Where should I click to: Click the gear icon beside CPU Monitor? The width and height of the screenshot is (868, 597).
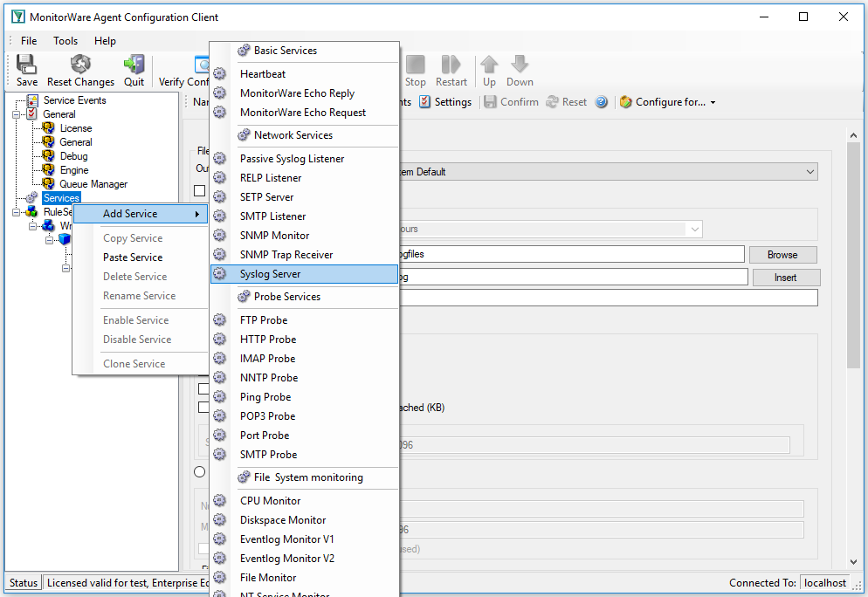(220, 501)
